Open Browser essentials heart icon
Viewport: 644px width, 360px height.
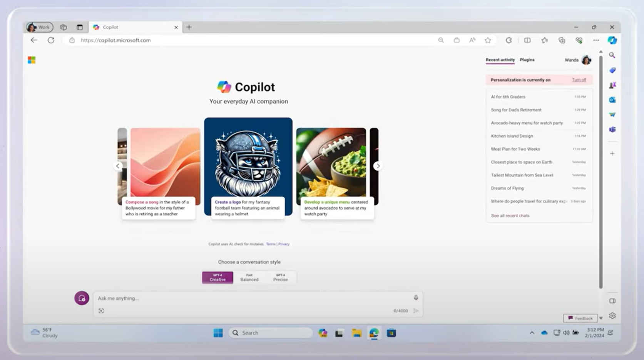coord(579,40)
